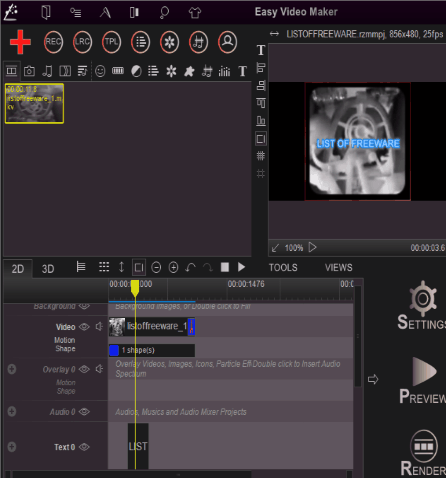
Task: Open the transitions resource tab icon
Action: tap(65, 71)
